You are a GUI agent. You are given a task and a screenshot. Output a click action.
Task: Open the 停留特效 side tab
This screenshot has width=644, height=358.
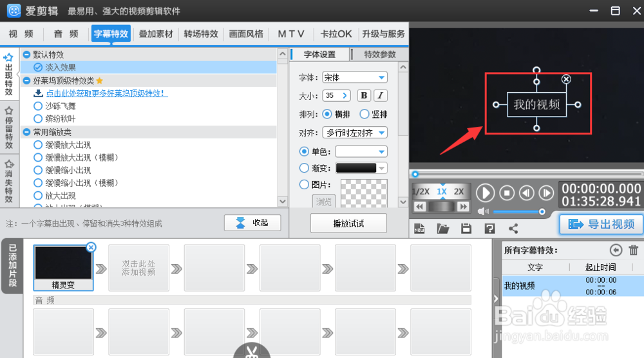tap(8, 127)
